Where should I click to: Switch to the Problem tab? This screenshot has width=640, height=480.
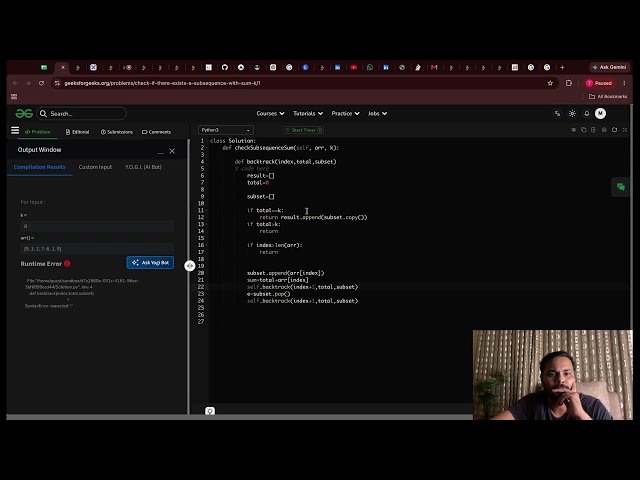[x=37, y=132]
